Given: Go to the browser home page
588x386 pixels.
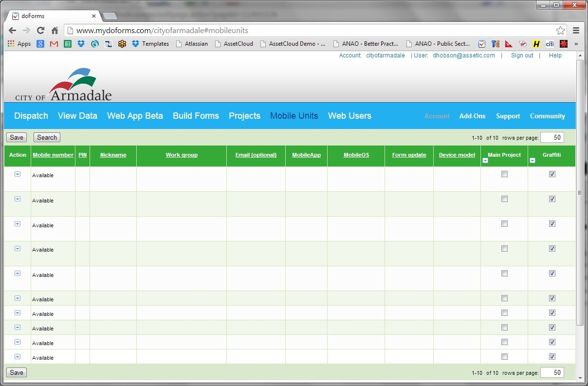Looking at the screenshot, I should (x=55, y=30).
